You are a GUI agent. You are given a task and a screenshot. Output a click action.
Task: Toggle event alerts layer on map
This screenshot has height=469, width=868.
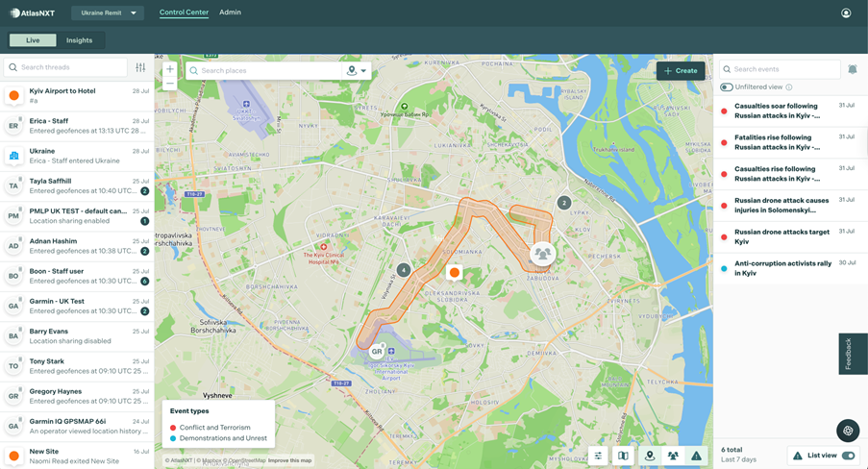coord(696,456)
